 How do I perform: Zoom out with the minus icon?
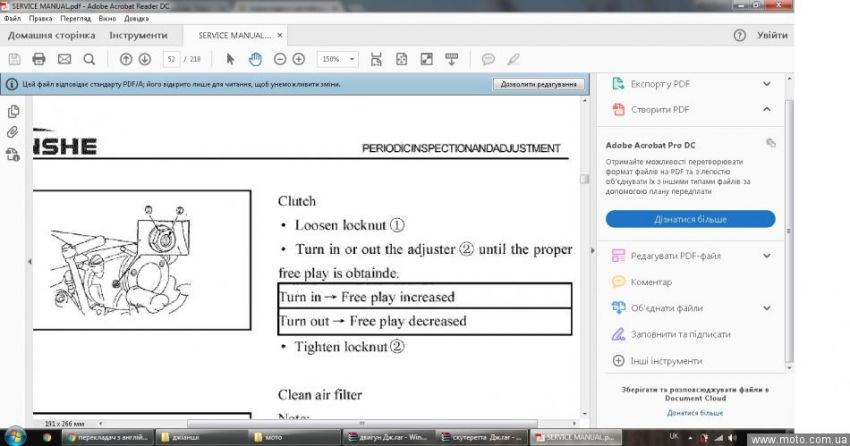[x=280, y=59]
